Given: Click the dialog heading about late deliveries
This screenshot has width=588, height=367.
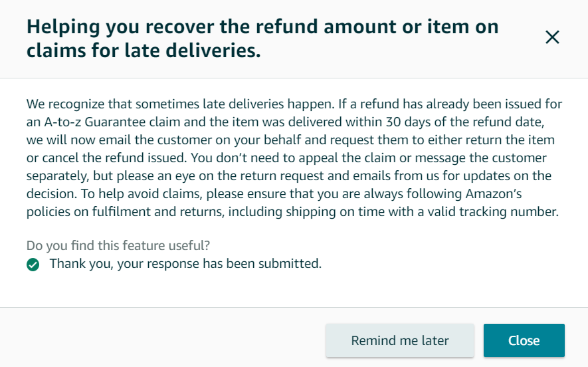Looking at the screenshot, I should coord(262,39).
